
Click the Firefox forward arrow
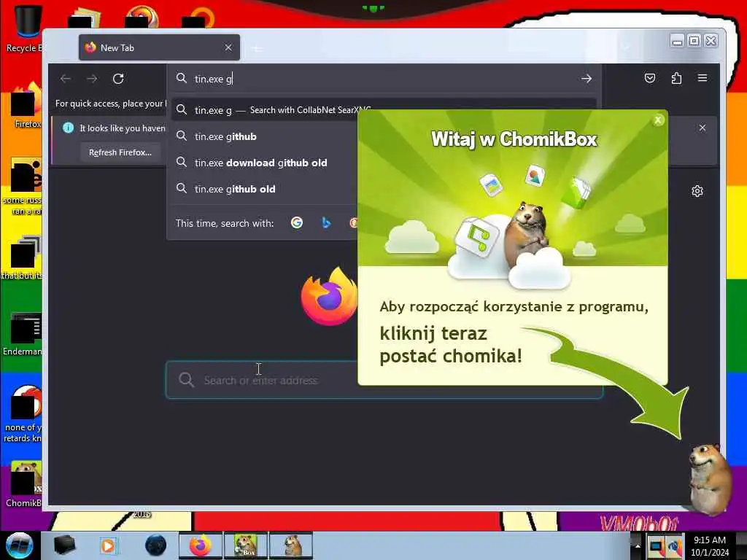click(x=92, y=79)
